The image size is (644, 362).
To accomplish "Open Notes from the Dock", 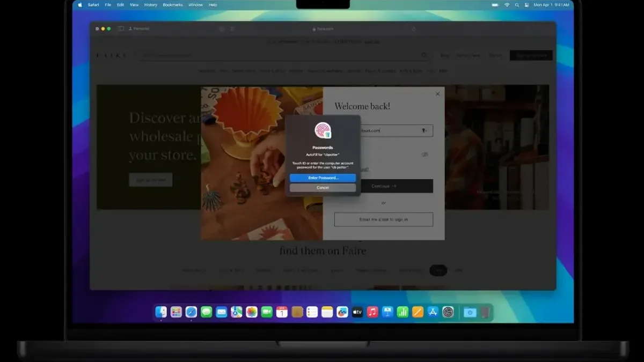I will point(327,312).
